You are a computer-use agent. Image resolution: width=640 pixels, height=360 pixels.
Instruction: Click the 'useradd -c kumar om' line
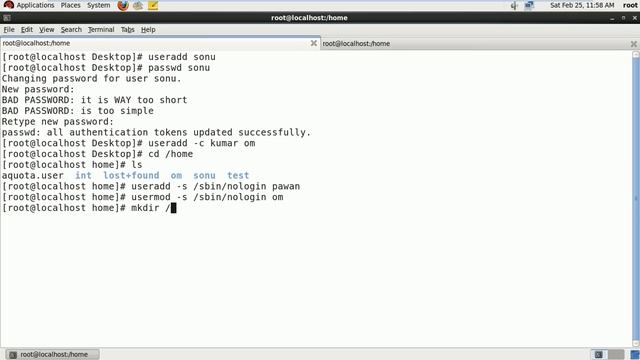tap(129, 143)
